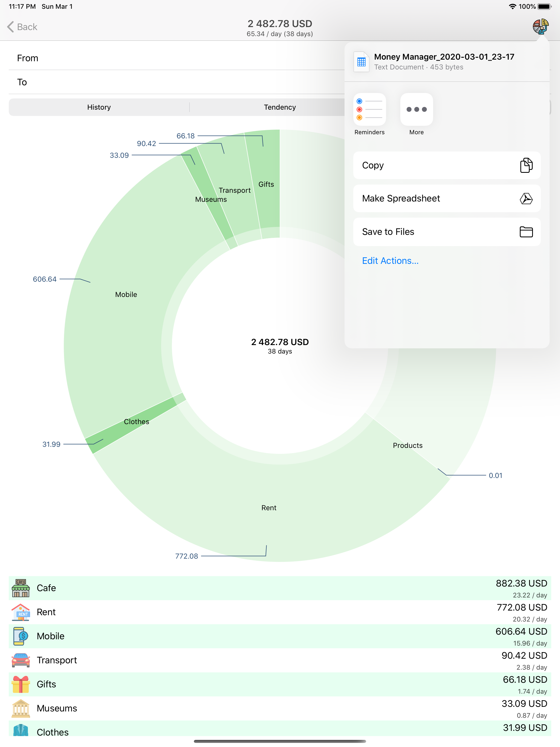Tap the More ellipsis icon in share sheet
This screenshot has width=560, height=747.
(416, 109)
